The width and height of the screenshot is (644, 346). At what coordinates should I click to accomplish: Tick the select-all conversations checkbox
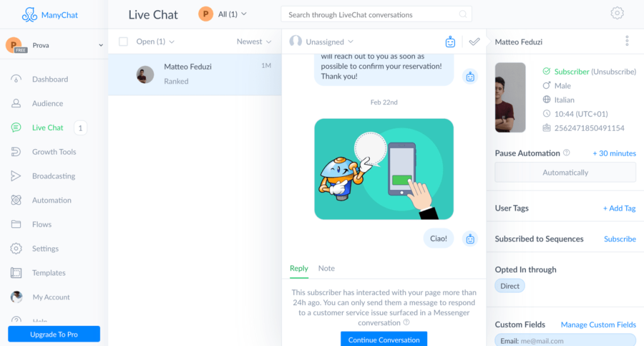point(123,42)
